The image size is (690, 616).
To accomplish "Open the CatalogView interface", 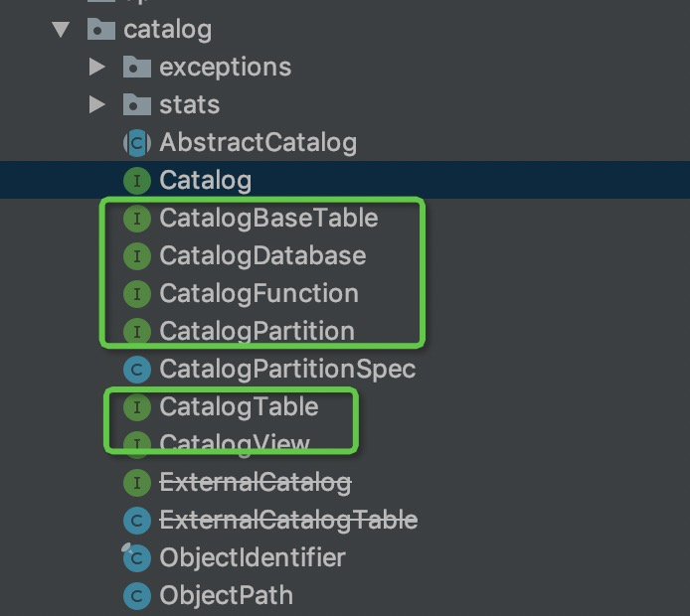I will click(x=235, y=444).
